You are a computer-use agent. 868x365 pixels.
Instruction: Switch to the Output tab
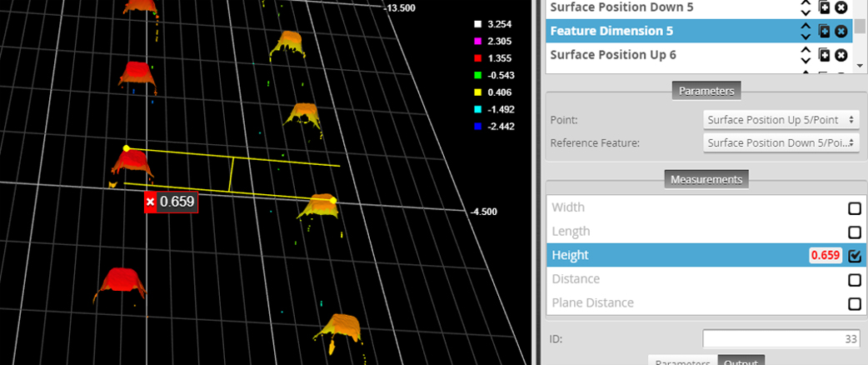point(741,362)
